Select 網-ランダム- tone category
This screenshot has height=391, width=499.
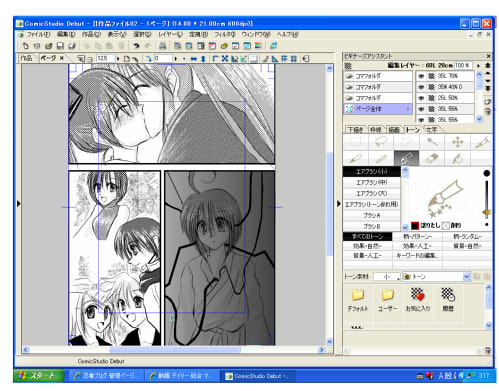click(467, 237)
